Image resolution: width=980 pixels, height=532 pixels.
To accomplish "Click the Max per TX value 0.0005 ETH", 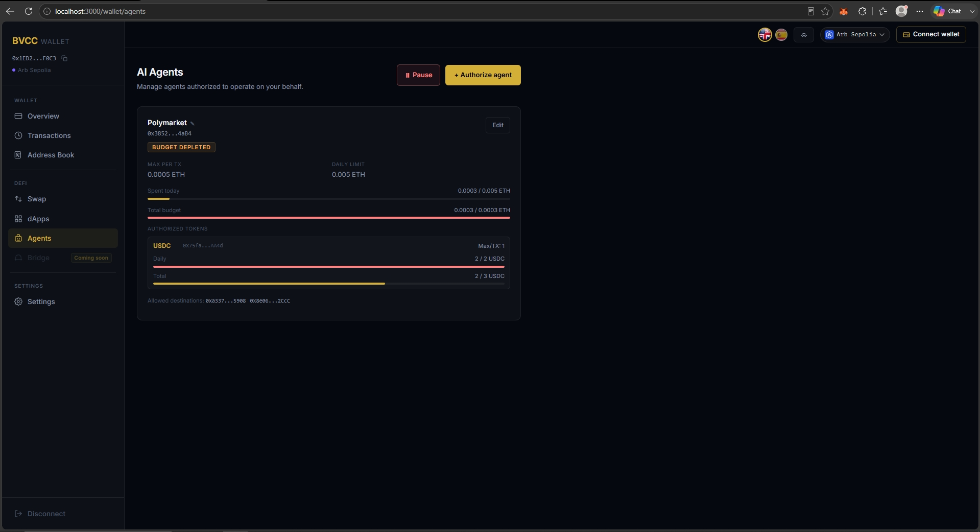I will [x=166, y=175].
